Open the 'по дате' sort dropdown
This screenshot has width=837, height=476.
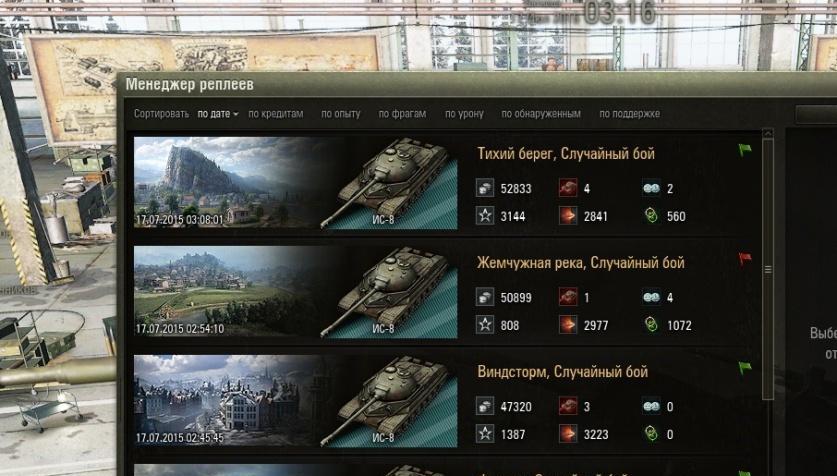click(218, 114)
